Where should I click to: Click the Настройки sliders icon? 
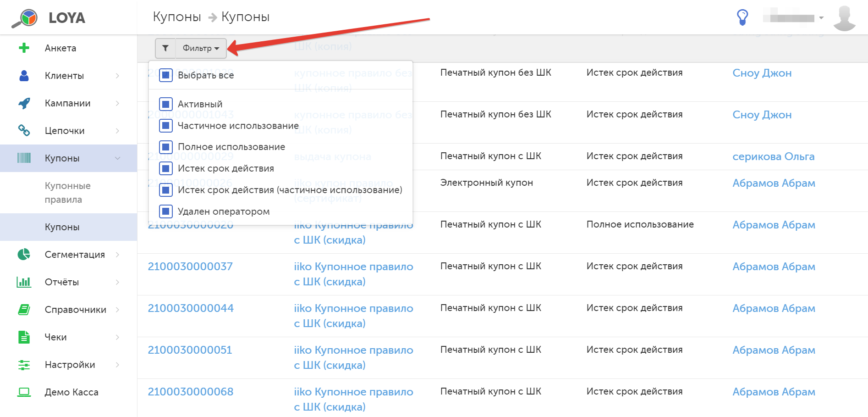tap(24, 365)
